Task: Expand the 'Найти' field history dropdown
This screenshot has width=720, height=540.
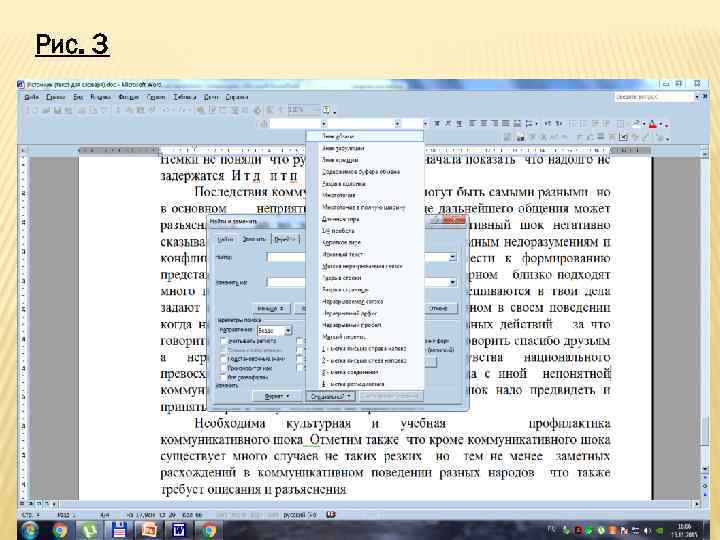Action: [452, 257]
